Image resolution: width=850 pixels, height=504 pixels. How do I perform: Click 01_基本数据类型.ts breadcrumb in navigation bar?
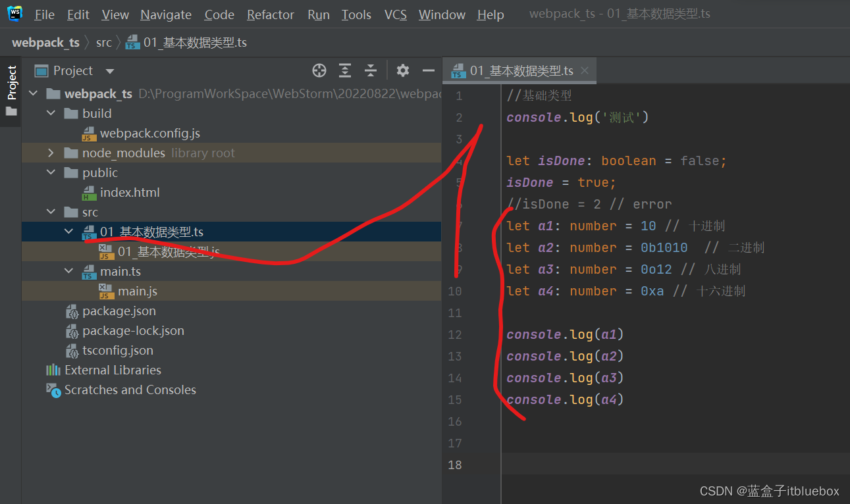[x=186, y=43]
